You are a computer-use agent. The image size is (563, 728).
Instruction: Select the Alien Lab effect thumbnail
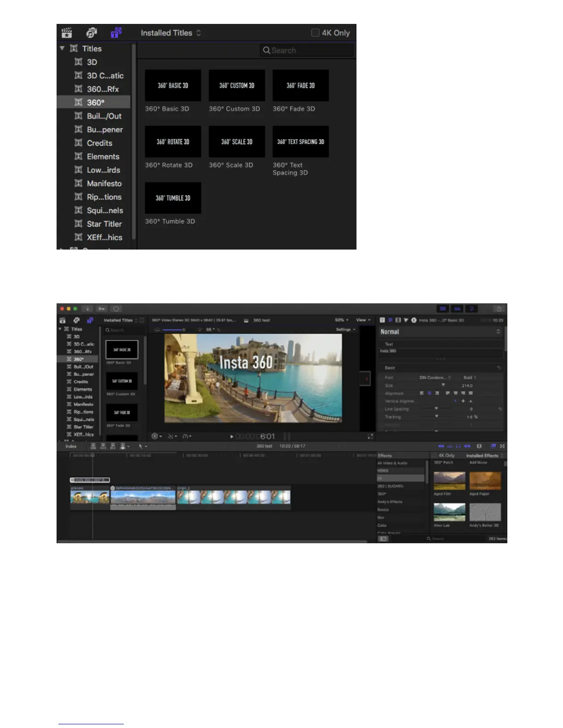pos(449,512)
